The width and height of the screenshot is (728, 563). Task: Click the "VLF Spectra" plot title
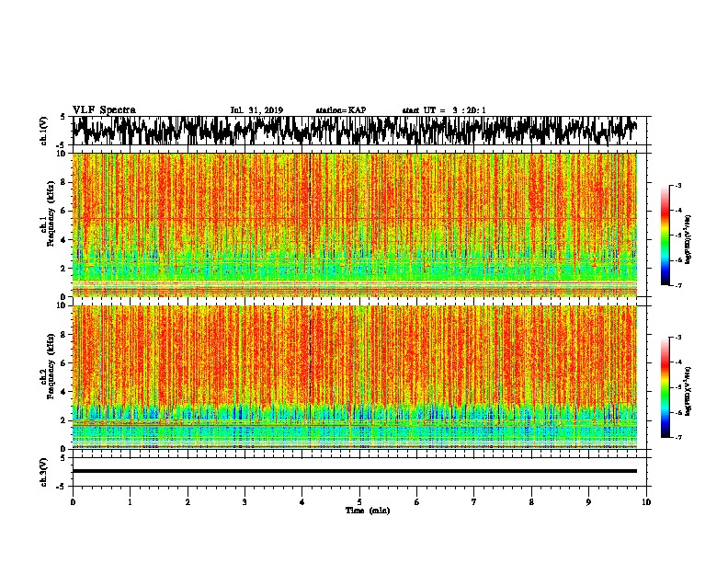click(104, 110)
